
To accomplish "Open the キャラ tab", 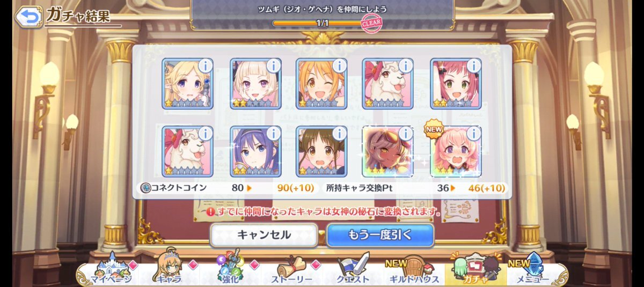I will [169, 271].
